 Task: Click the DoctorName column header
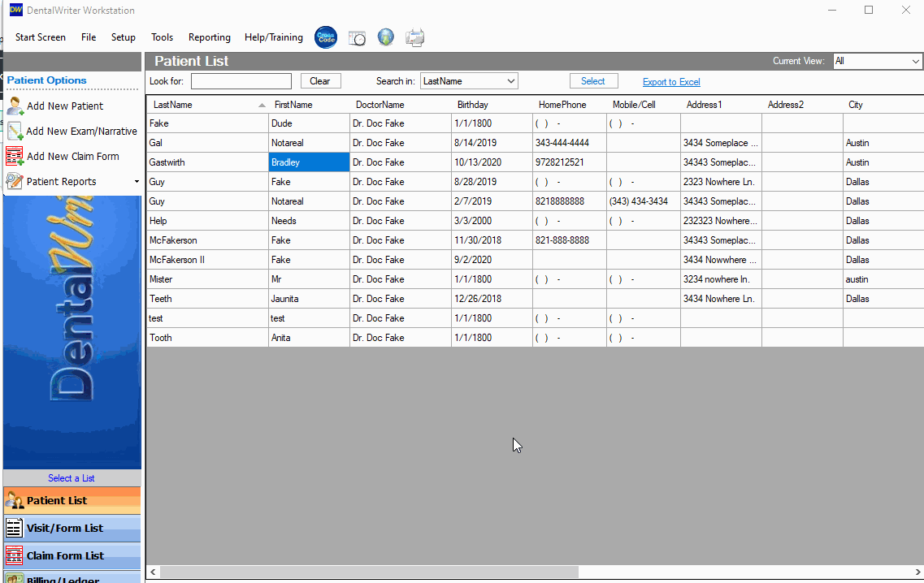401,105
